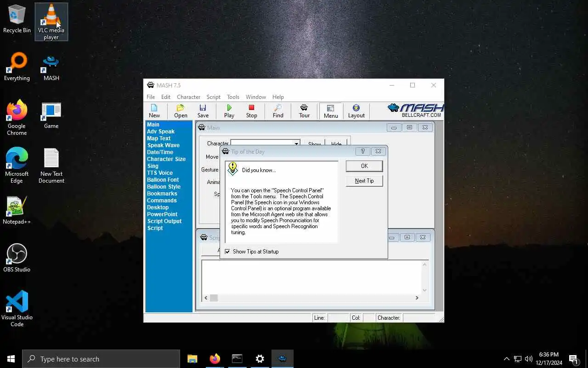Select the Everything desktop icon

pos(17,67)
